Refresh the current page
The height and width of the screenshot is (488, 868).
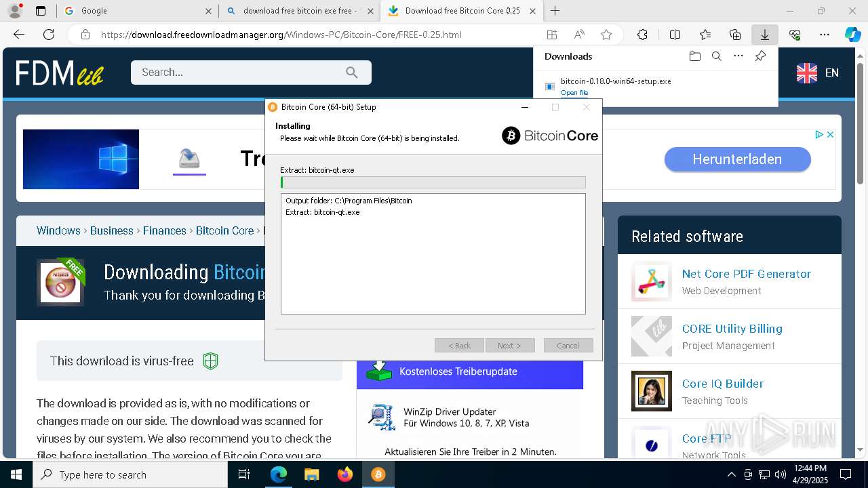click(x=49, y=35)
